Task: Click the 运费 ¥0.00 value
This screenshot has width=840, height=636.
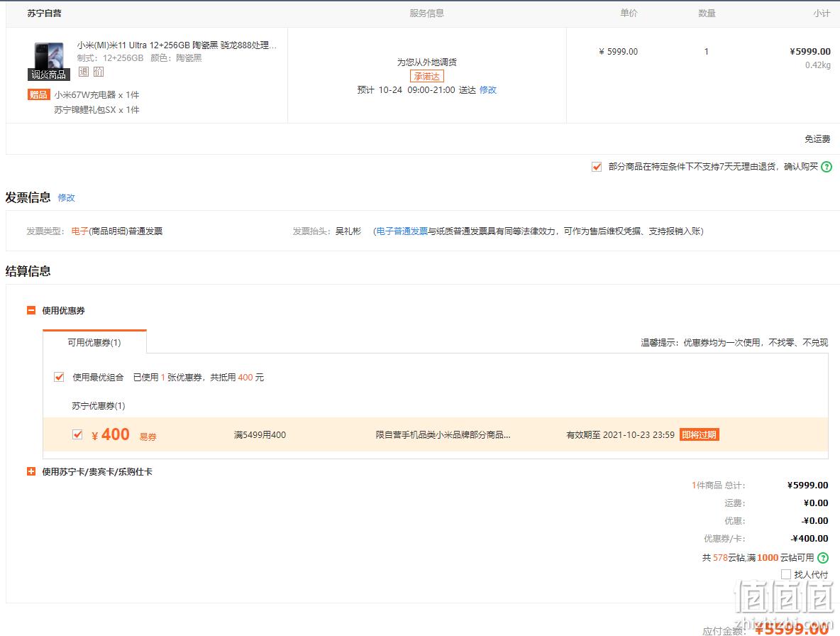Action: pyautogui.click(x=816, y=503)
